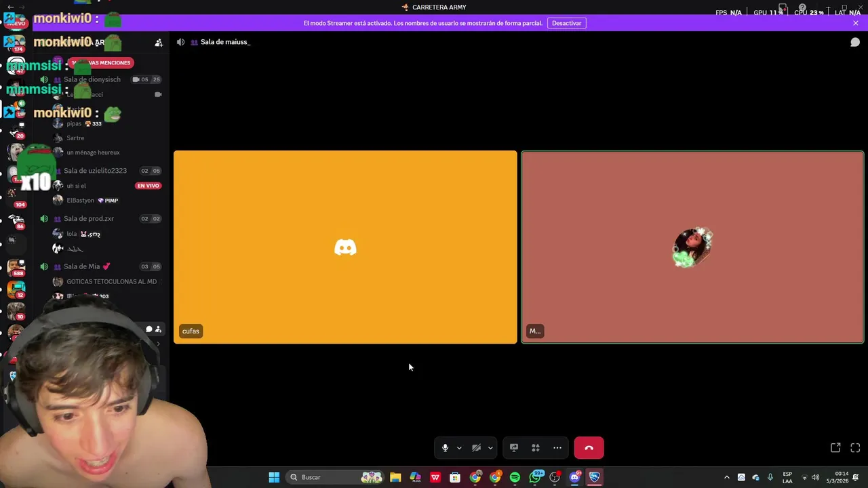Screen dimensions: 868x488
Task: Open server with 86 notification badge
Action: coord(16,220)
